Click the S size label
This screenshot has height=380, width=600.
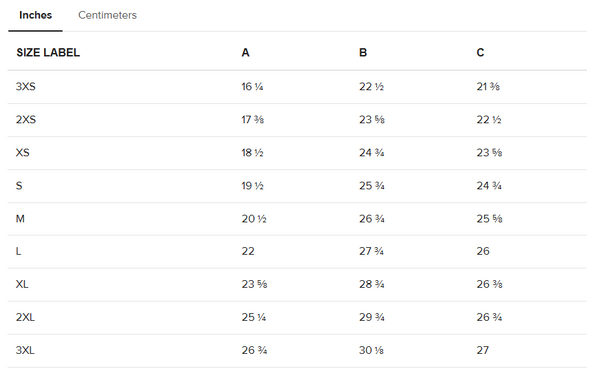click(19, 186)
